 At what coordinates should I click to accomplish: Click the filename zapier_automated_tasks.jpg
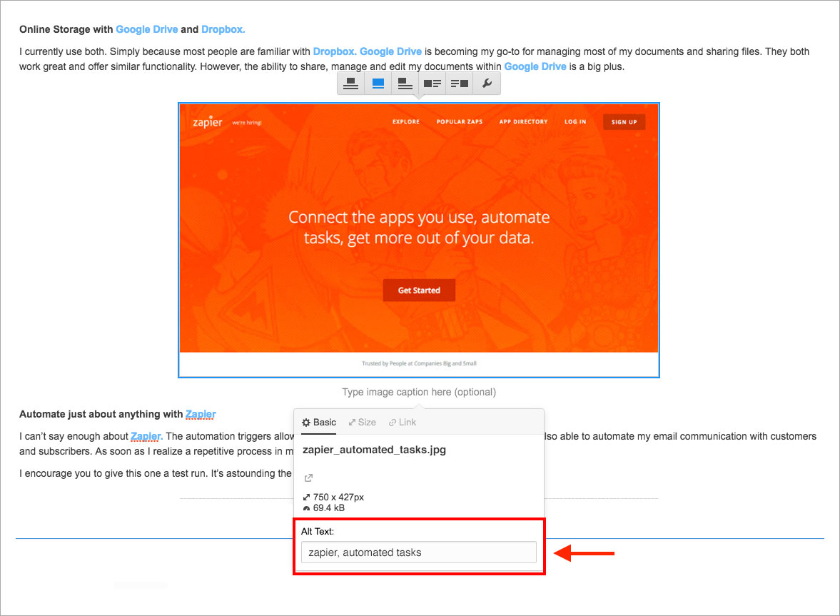pyautogui.click(x=375, y=450)
